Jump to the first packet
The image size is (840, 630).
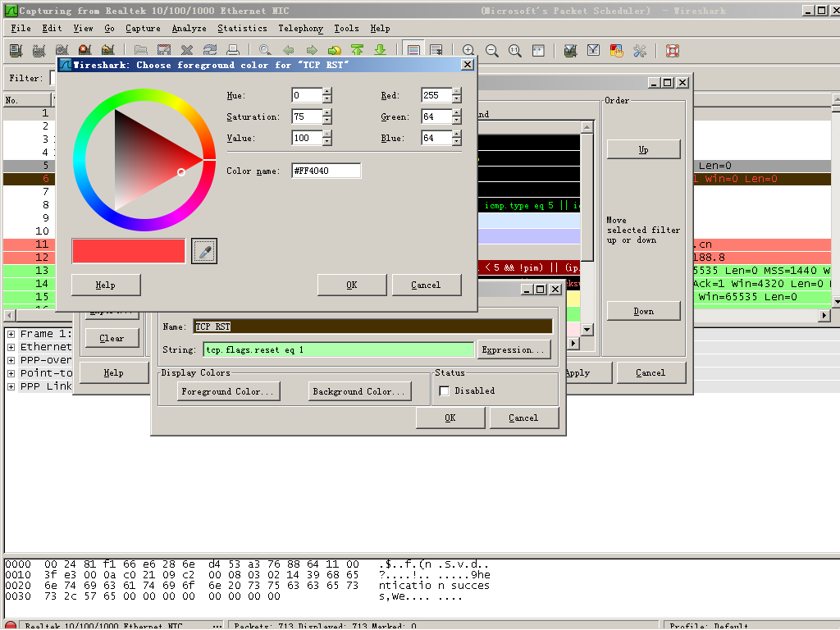pyautogui.click(x=358, y=50)
